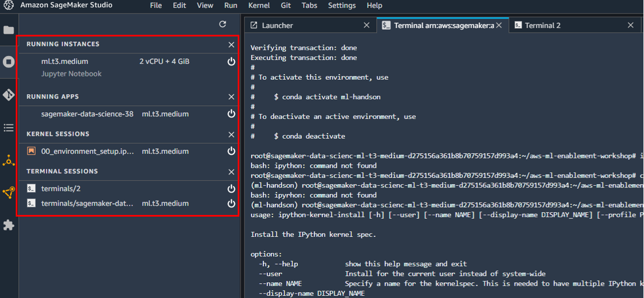Close the Terminal arn:aws:sagemaker tab

[499, 25]
